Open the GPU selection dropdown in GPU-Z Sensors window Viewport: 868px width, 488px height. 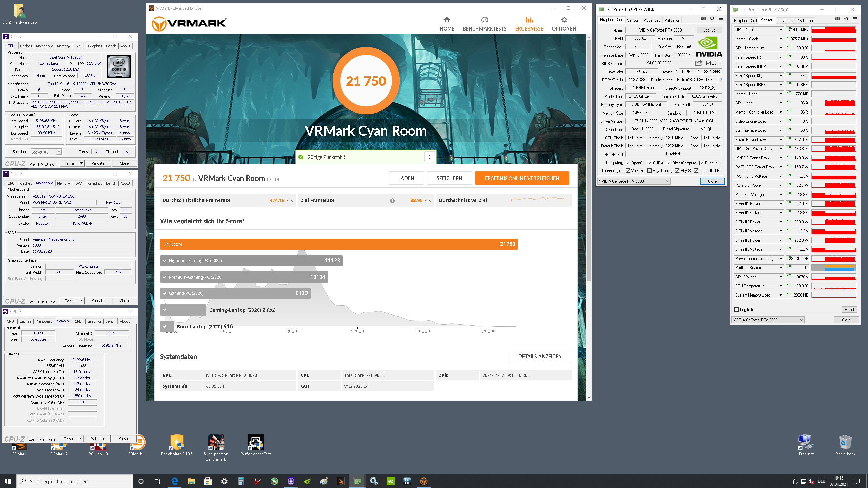(768, 320)
